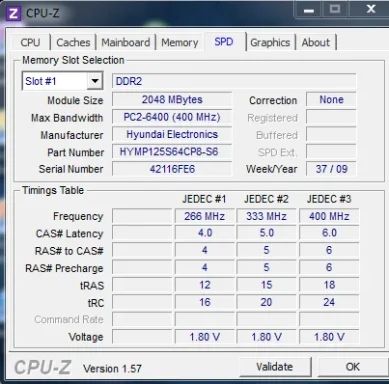Open the Slot #1 dropdown arrow
Screen dimensions: 389x384
[95, 81]
